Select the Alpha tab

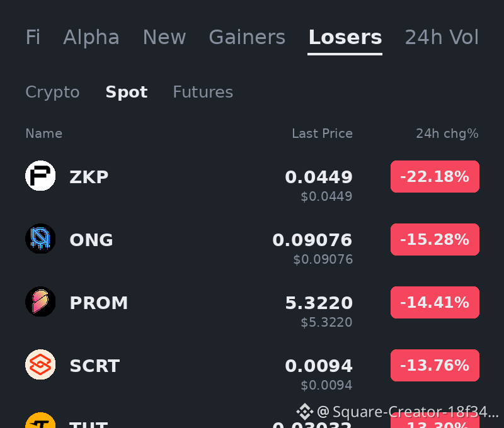click(x=91, y=37)
